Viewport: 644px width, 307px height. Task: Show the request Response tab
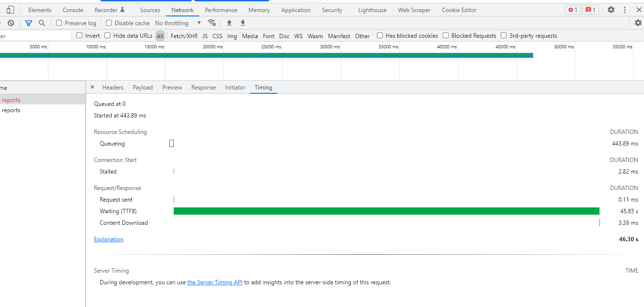point(203,88)
